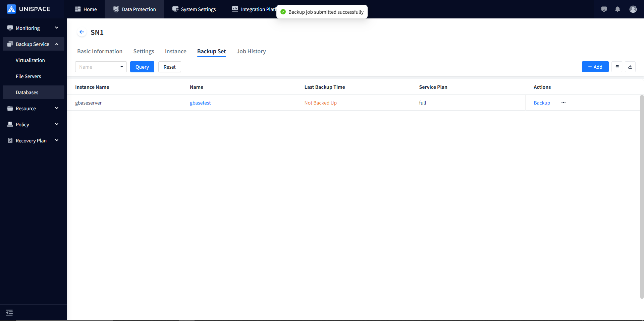644x321 pixels.
Task: Click Backup action for gbaseserver
Action: 542,103
